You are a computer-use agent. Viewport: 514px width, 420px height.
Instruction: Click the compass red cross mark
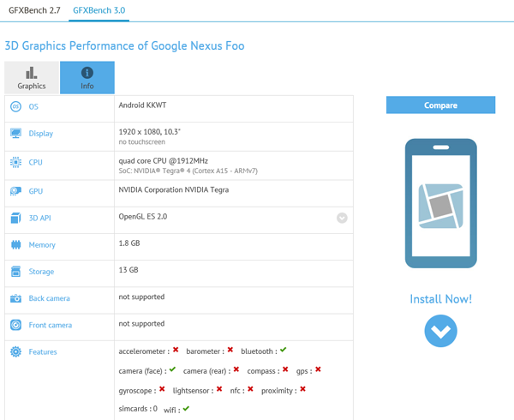pos(285,369)
